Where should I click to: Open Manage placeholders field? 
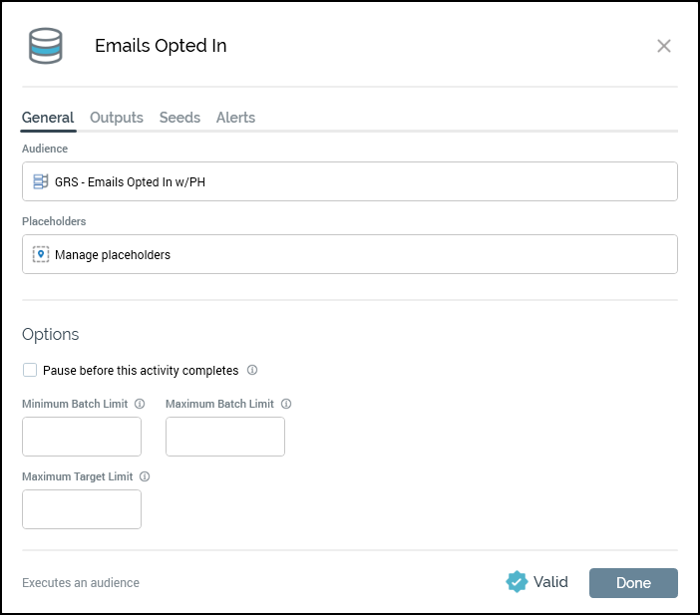click(349, 254)
